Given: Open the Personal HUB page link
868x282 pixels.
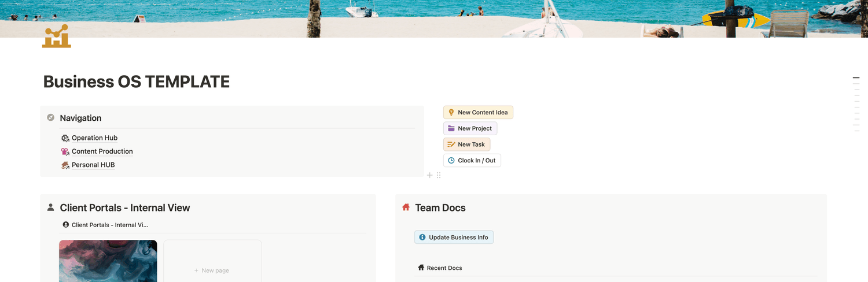Looking at the screenshot, I should 93,165.
